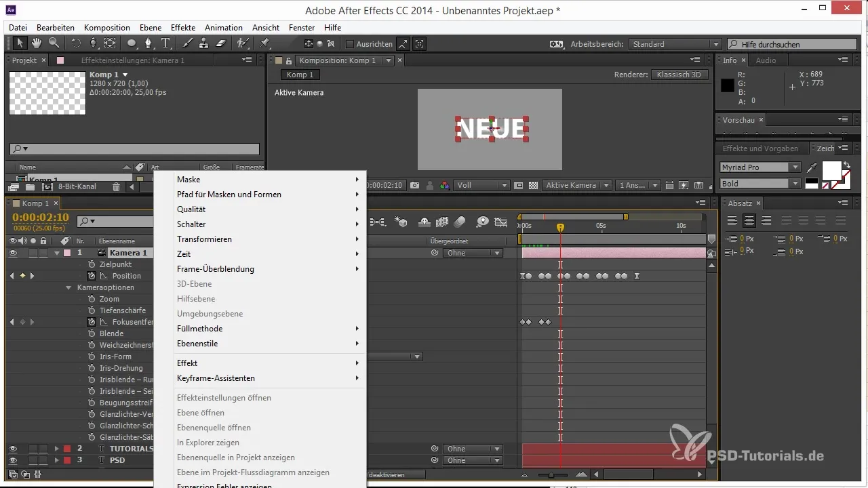Viewport: 868px width, 488px height.
Task: Click the motion blur enable icon in timeline
Action: pos(460,222)
